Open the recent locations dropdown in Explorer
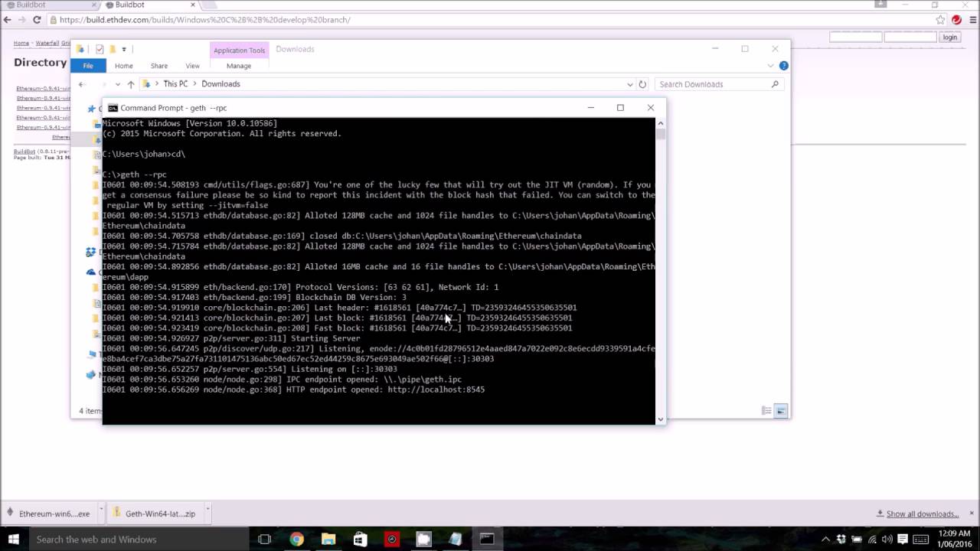The image size is (980, 551). (117, 84)
